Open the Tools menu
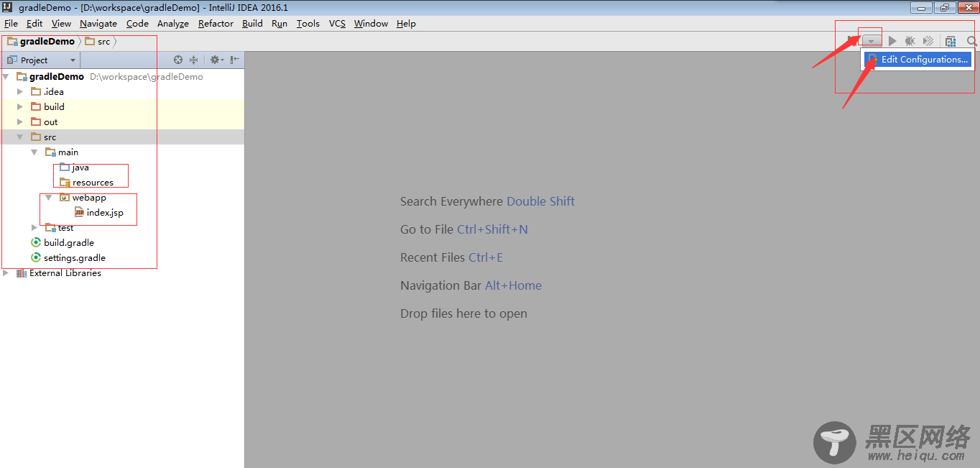980x468 pixels. point(308,23)
